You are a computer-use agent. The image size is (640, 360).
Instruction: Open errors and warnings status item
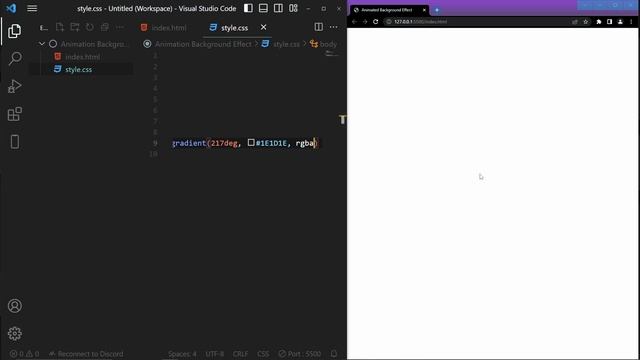tap(24, 354)
